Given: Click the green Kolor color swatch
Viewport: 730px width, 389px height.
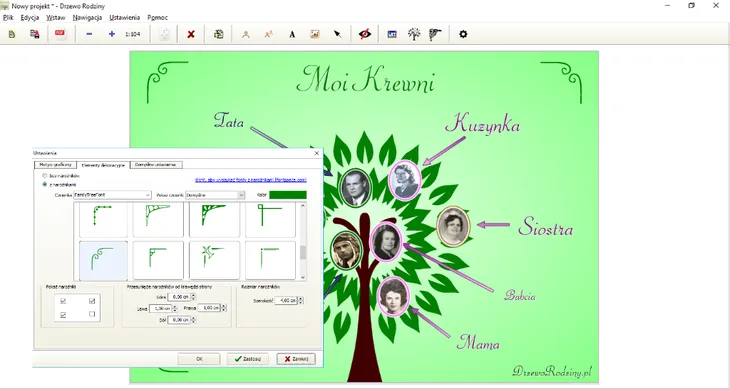Looking at the screenshot, I should [288, 195].
